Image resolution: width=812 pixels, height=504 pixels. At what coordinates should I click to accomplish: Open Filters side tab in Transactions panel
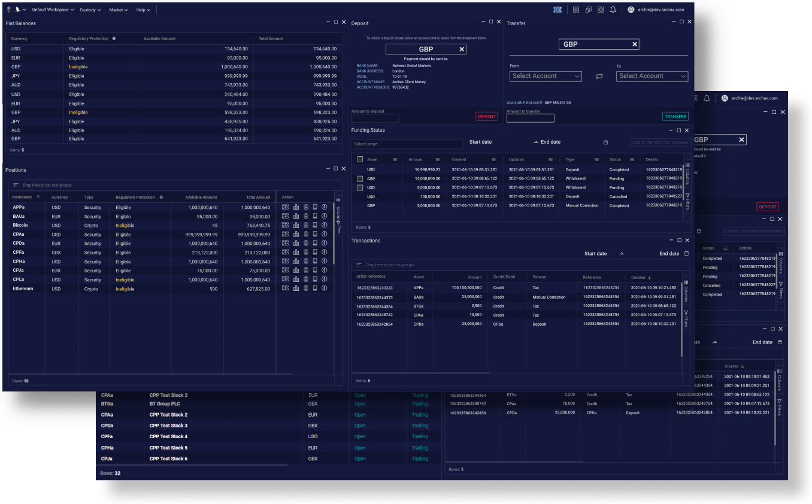[686, 319]
